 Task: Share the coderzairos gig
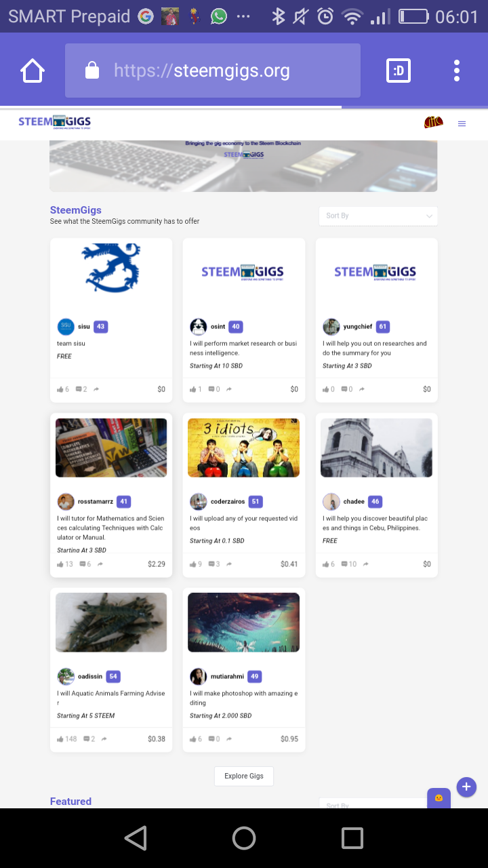(229, 564)
